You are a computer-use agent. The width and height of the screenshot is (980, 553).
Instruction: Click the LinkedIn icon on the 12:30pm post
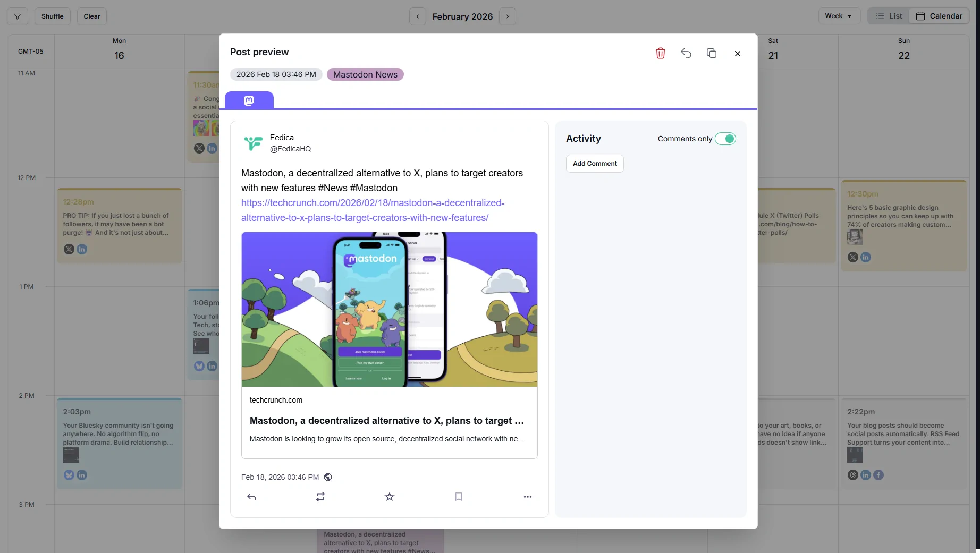click(x=866, y=257)
